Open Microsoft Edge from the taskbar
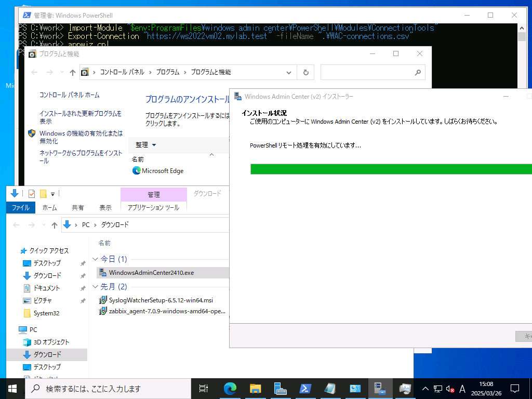The width and height of the screenshot is (532, 399). 230,389
